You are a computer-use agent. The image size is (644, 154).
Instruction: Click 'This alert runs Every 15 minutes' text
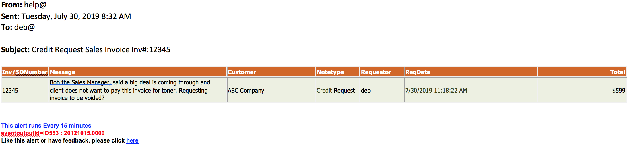(46, 126)
